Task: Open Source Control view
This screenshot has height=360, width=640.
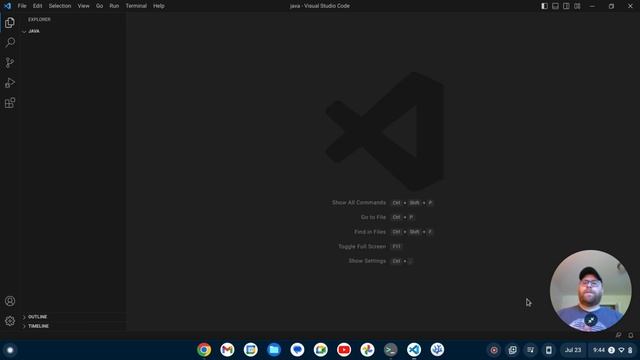Action: (10, 62)
